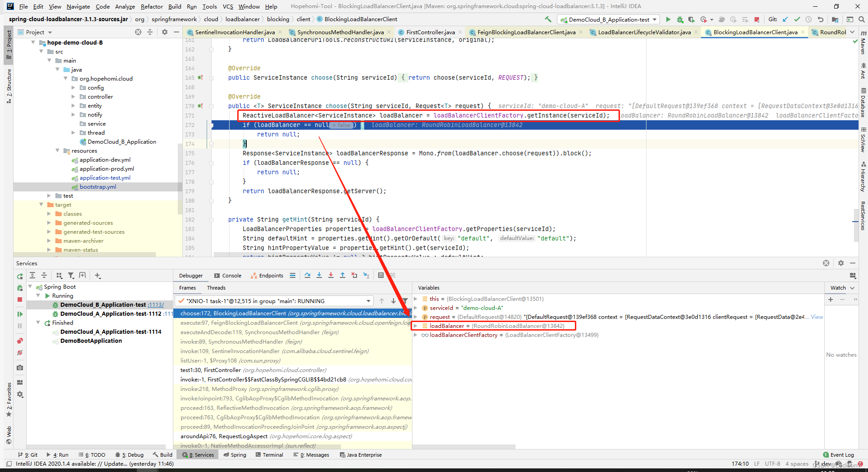The image size is (868, 472).
Task: Run DemoCloud_B_Application-test with green play icon
Action: [x=668, y=19]
